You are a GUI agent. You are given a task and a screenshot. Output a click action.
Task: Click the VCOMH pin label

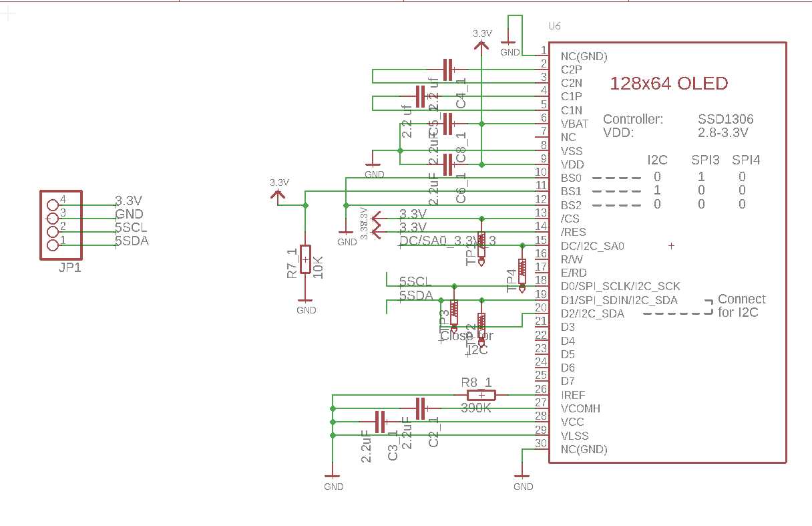[580, 408]
